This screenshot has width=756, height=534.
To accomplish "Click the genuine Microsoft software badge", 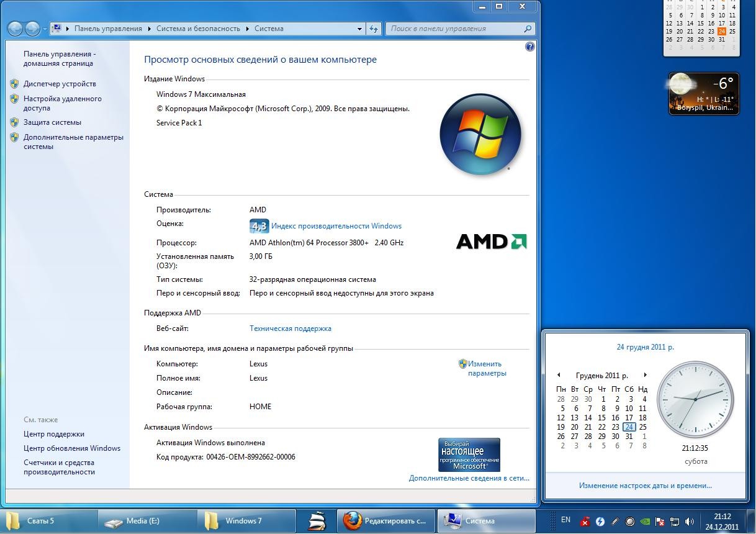I will coord(469,455).
